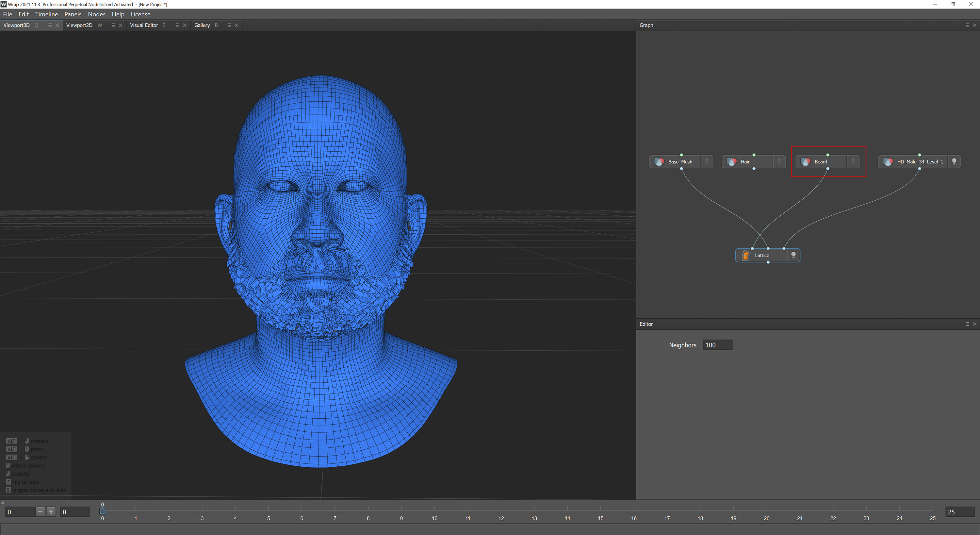Toggle visibility lamp on the Base_Mesh node
The width and height of the screenshot is (980, 535).
point(707,161)
